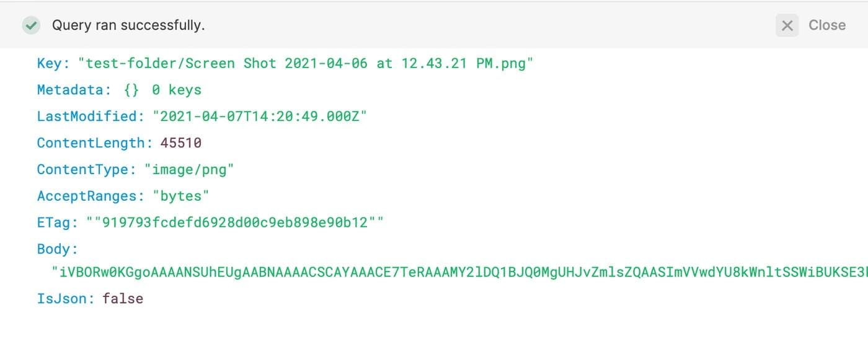
Task: Click the ContentLength value 45510
Action: pyautogui.click(x=181, y=143)
